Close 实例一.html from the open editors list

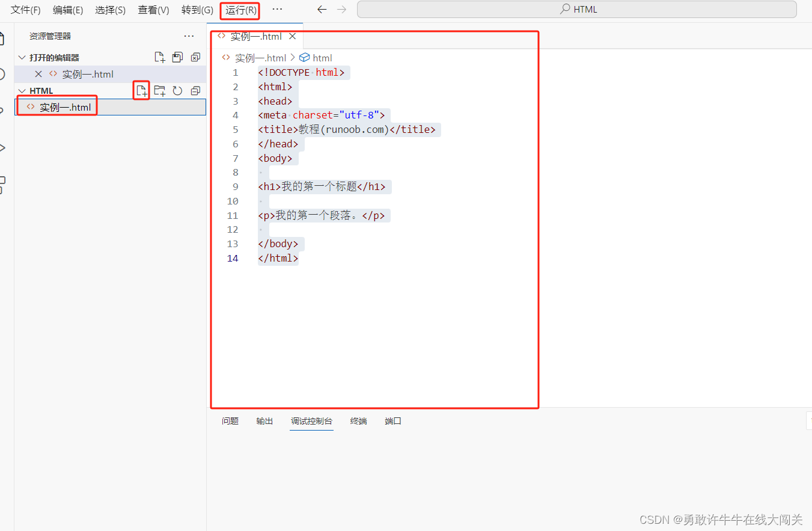[x=38, y=74]
